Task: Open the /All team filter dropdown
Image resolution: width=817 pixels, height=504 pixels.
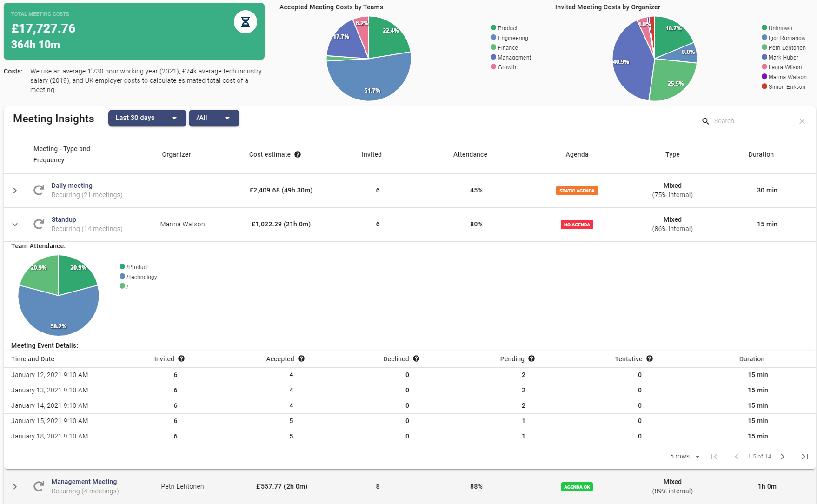Action: 213,118
